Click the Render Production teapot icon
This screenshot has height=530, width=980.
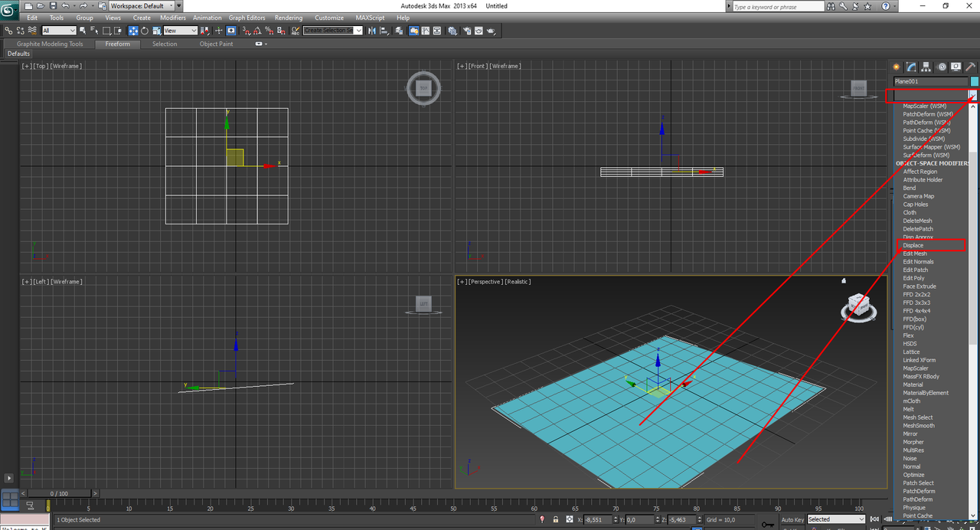pos(491,31)
